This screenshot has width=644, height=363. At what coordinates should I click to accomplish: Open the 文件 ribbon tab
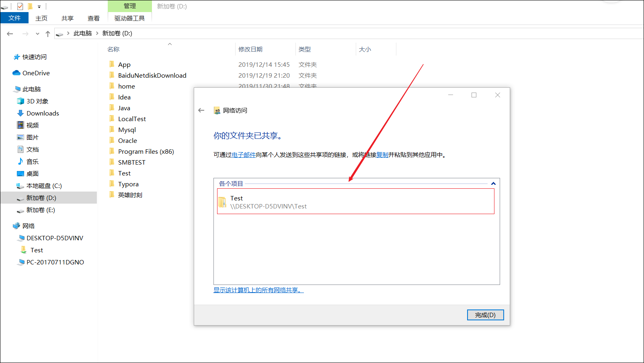tap(14, 18)
